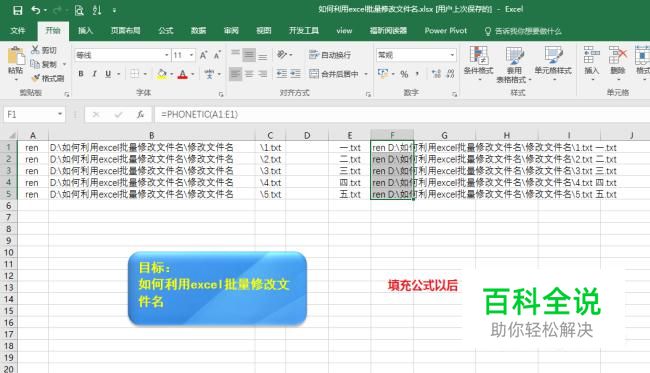Viewport: 650px width, 373px height.
Task: Toggle italic formatting
Action: coord(95,74)
